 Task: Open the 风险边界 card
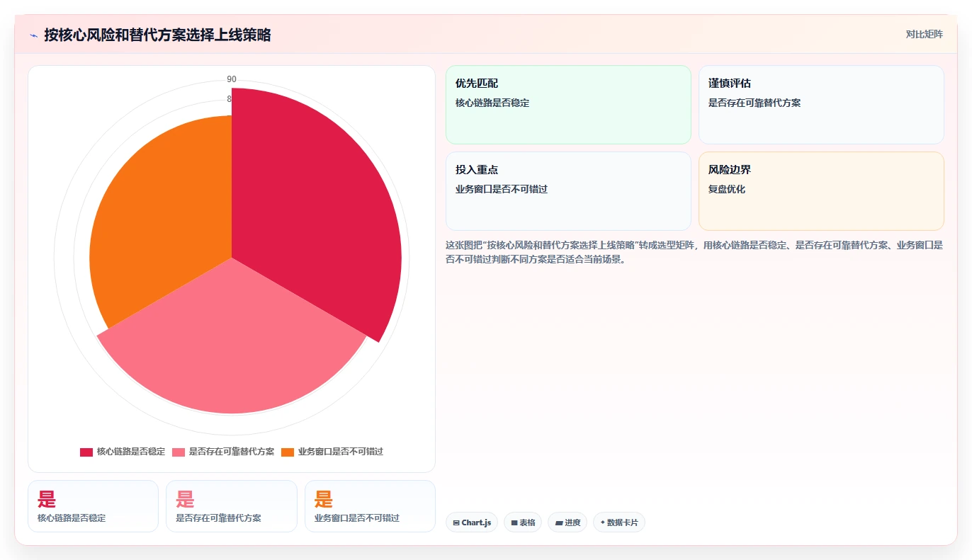pyautogui.click(x=821, y=191)
